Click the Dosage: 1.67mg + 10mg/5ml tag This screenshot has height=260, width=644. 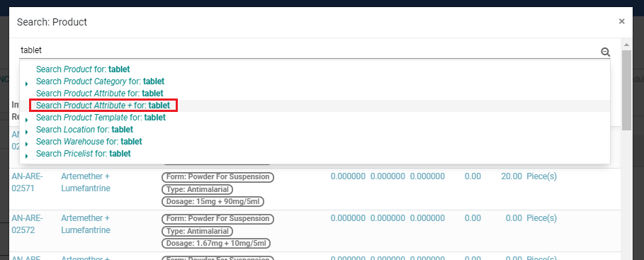click(216, 243)
